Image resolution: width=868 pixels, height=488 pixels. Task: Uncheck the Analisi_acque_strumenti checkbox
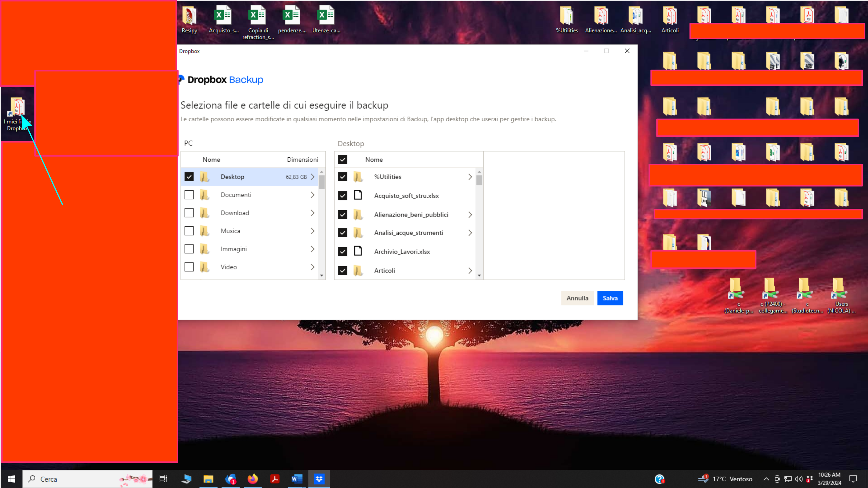pyautogui.click(x=343, y=232)
